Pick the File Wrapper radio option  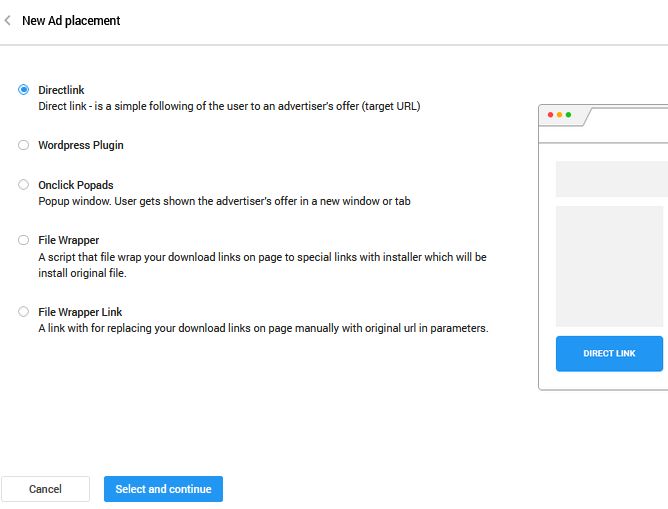point(23,240)
